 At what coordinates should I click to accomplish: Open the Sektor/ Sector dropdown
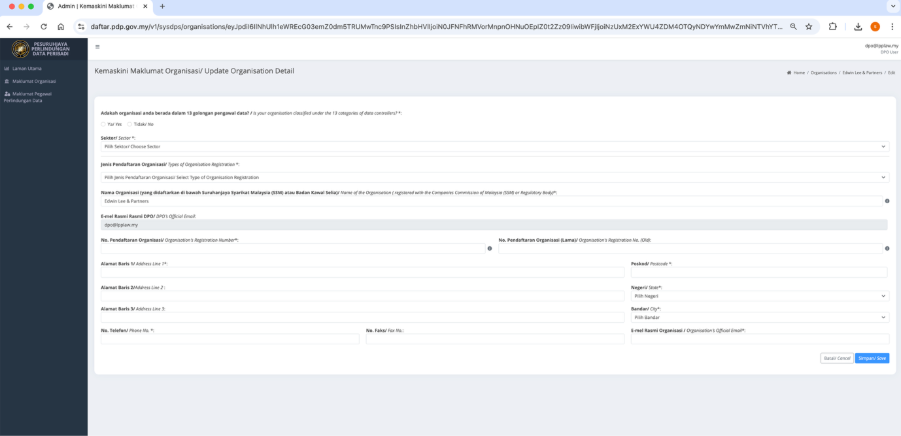494,146
